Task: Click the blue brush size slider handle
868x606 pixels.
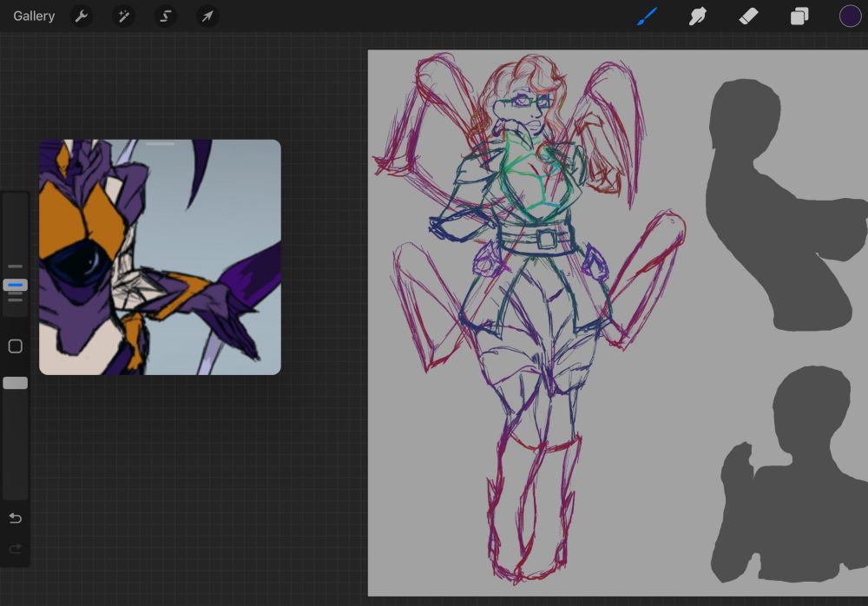Action: point(16,285)
